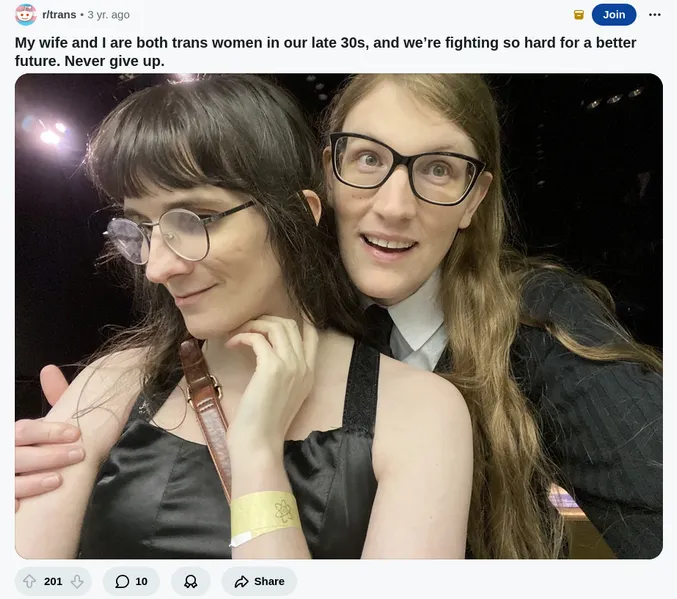Give an award using the award icon
Image resolution: width=677 pixels, height=599 pixels.
coord(190,581)
